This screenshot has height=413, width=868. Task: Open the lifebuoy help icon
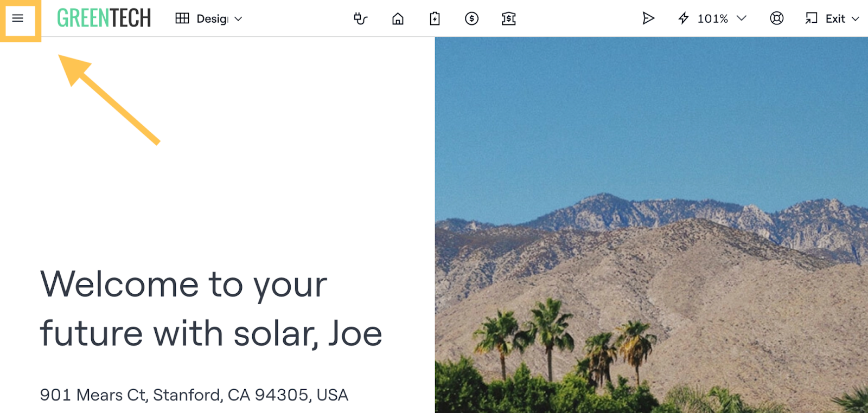[x=776, y=18]
